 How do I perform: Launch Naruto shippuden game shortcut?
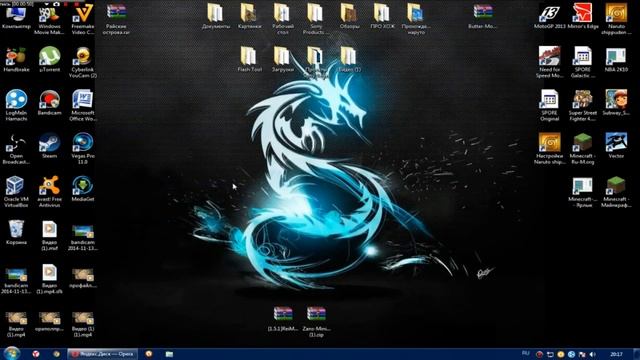pyautogui.click(x=616, y=20)
